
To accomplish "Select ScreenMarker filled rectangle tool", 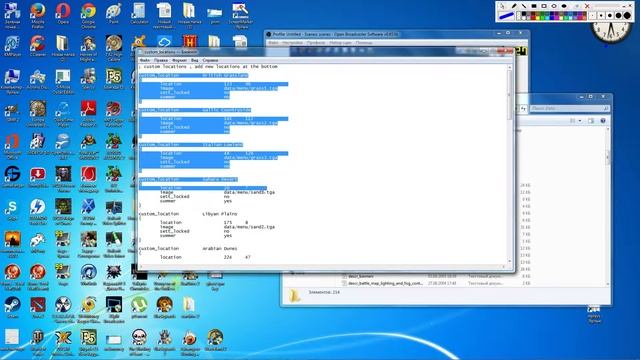I will pos(534,6).
